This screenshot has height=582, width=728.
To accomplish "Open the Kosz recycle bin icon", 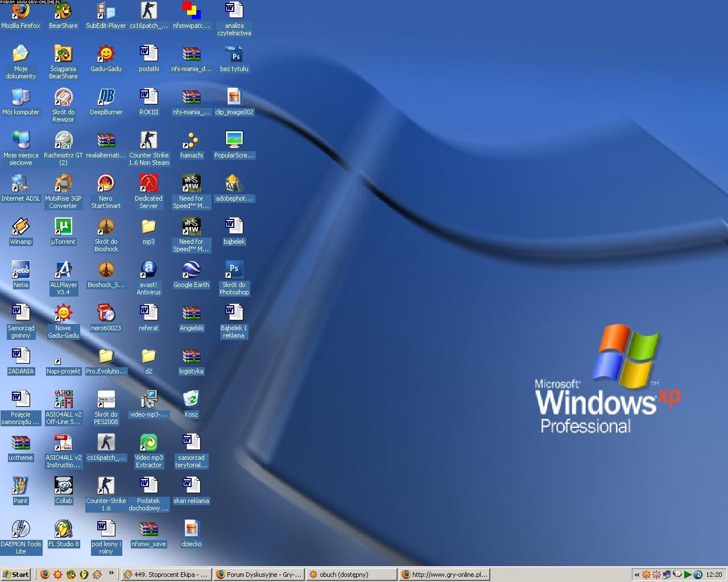I will pos(191,404).
